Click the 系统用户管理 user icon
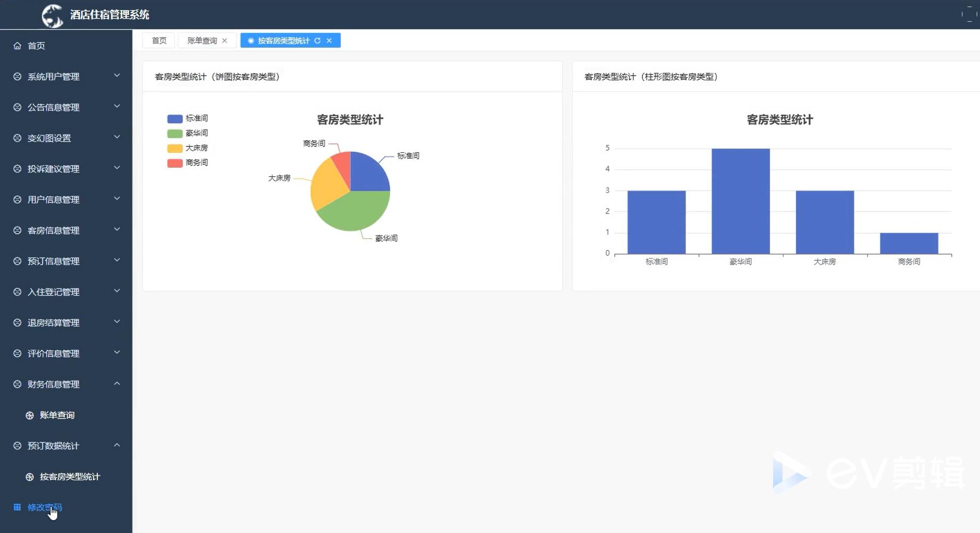Screen dimensions: 980x533 pyautogui.click(x=16, y=76)
